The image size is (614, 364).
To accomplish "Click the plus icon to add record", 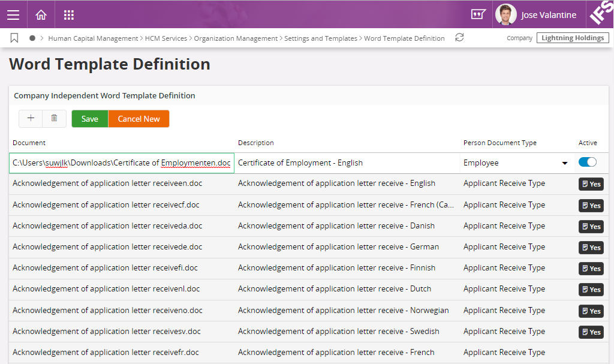I will click(x=31, y=119).
